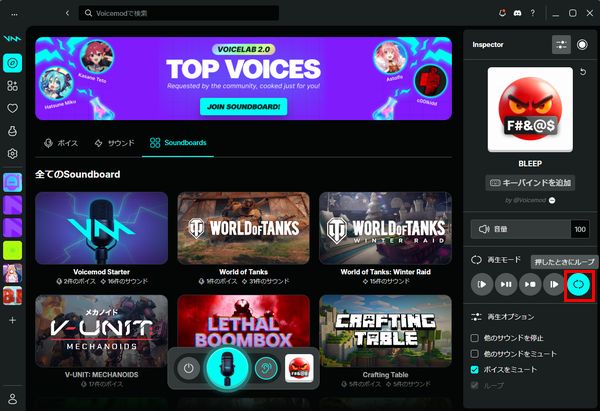Select the bracket-play restart playback mode
The image size is (600, 411).
482,284
